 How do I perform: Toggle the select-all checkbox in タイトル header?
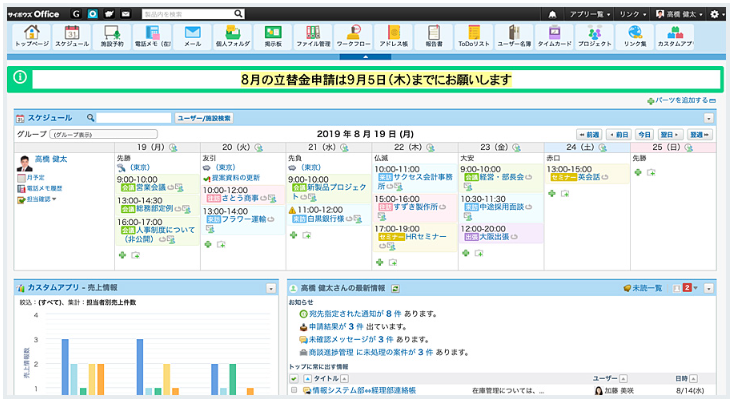pos(294,379)
